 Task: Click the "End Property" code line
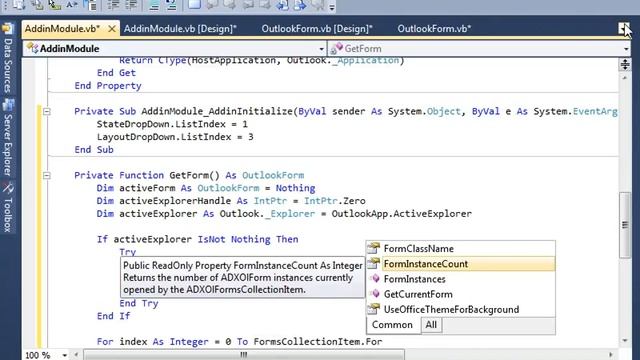pyautogui.click(x=108, y=86)
